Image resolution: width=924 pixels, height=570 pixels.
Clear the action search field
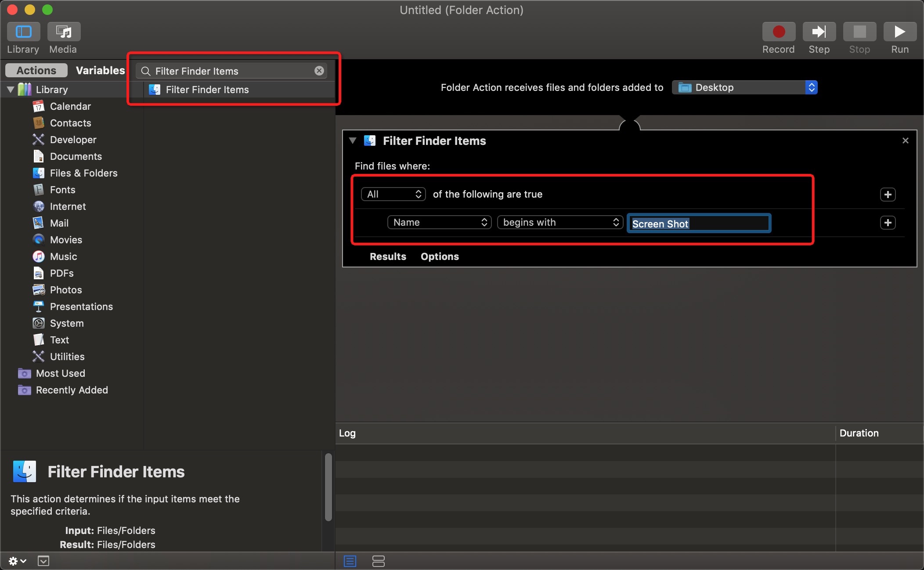319,71
